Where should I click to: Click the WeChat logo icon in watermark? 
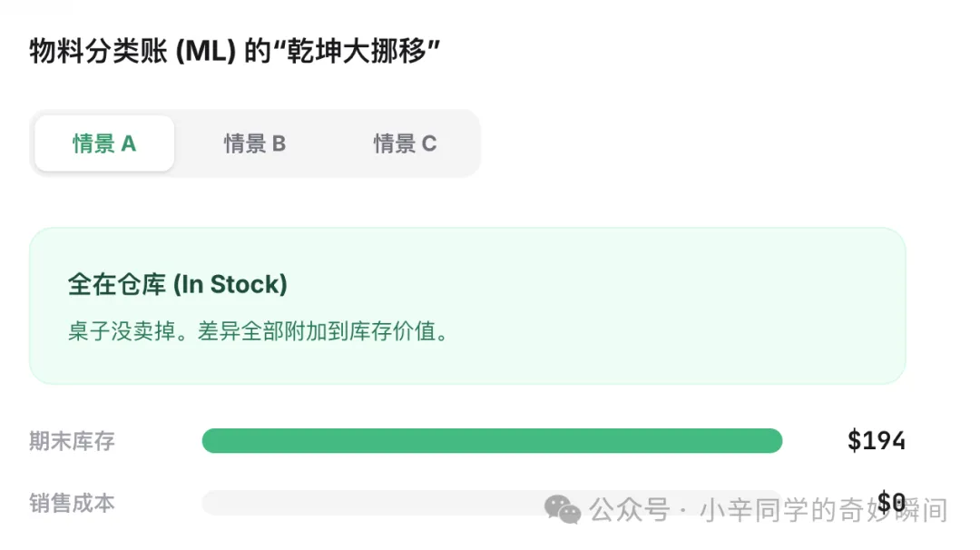[x=563, y=509]
